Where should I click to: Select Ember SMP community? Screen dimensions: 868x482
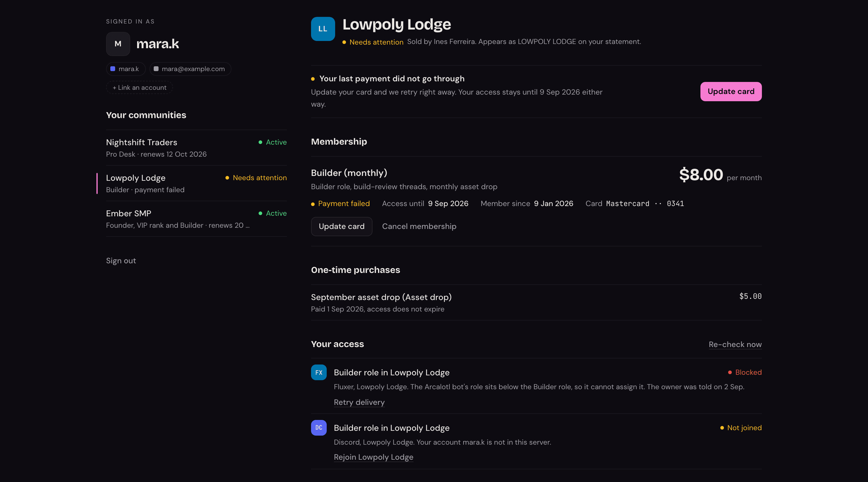197,219
